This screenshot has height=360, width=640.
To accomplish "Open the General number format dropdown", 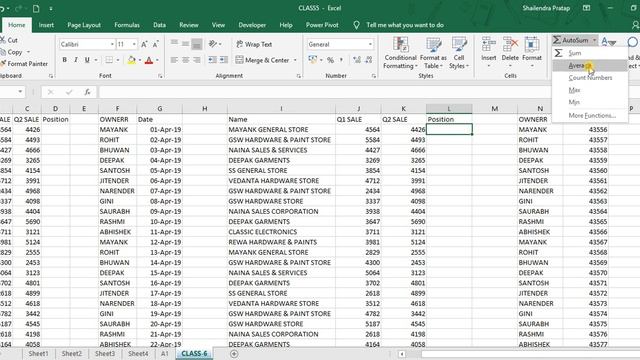I will coord(370,44).
